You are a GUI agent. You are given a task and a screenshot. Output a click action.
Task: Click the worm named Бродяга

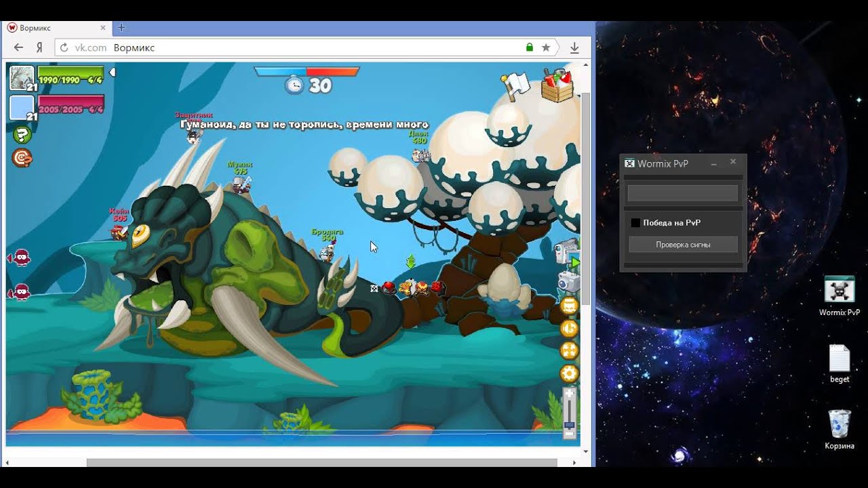328,252
